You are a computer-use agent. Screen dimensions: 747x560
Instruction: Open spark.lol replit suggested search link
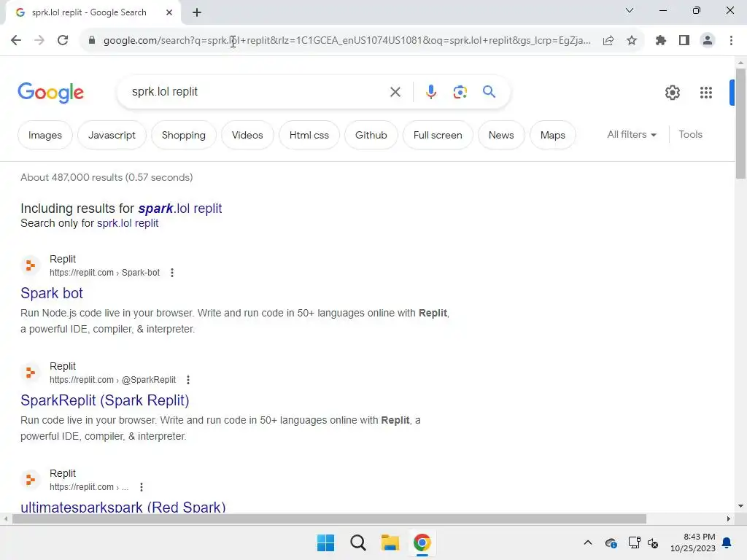pos(180,209)
